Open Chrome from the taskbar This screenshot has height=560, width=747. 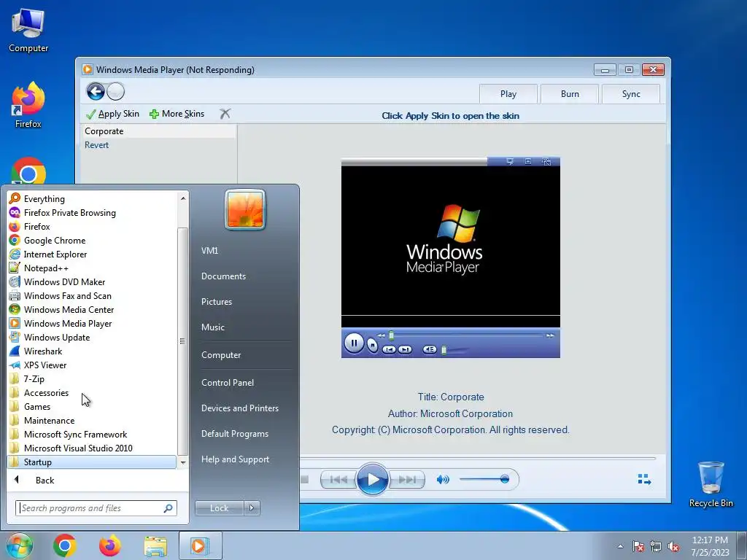[x=65, y=545]
